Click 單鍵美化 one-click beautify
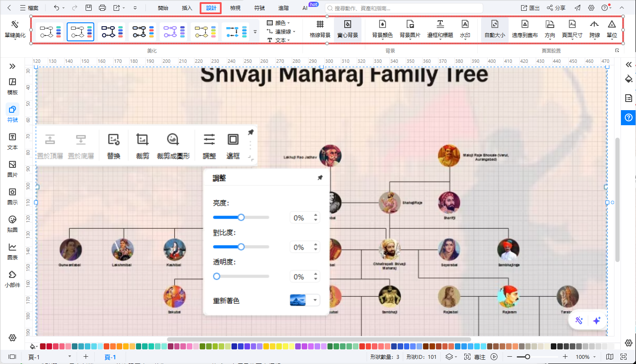Screen dimensions: 636x364 pos(15,28)
